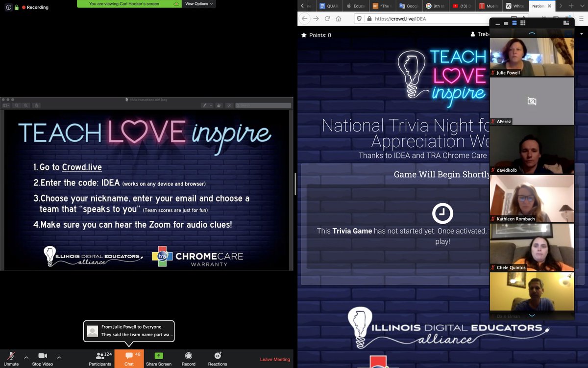Image resolution: width=588 pixels, height=368 pixels.
Task: Open the Chat panel
Action: coord(129,359)
